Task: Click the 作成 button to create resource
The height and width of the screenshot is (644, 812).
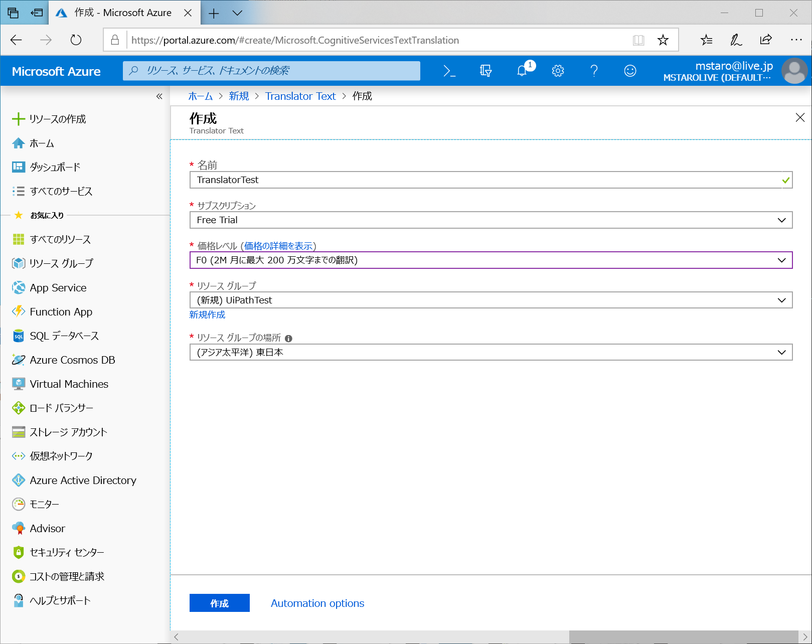Action: coord(219,603)
